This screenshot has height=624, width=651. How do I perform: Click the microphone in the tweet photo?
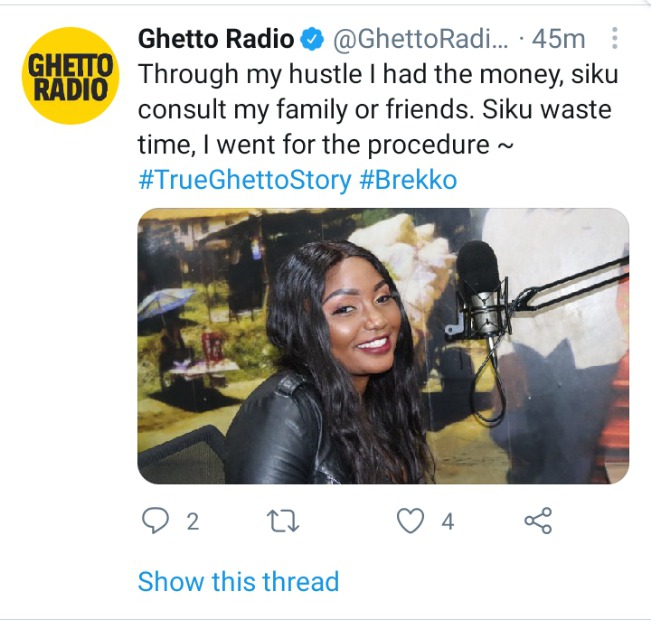coord(480,291)
